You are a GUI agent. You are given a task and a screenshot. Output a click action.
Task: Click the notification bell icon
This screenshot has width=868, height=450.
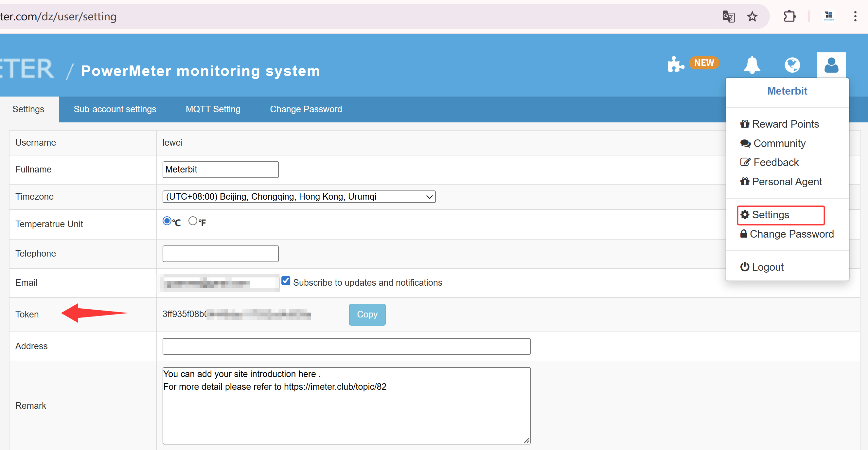click(x=752, y=65)
